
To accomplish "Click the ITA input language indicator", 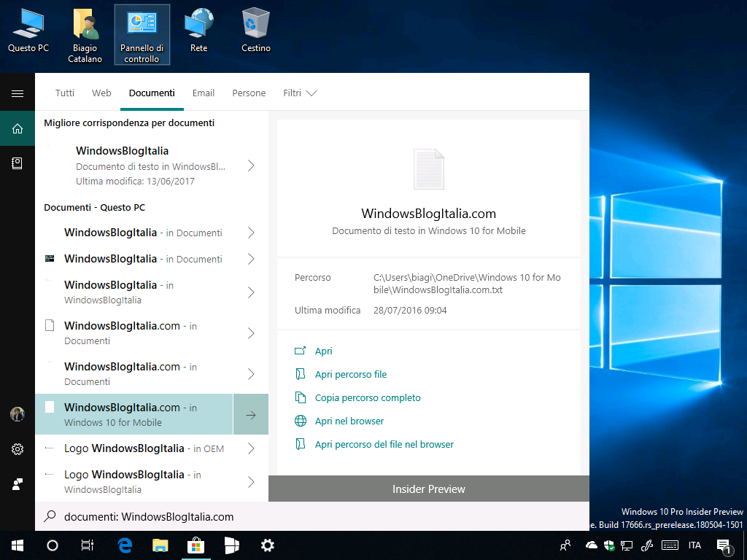I will click(x=694, y=545).
